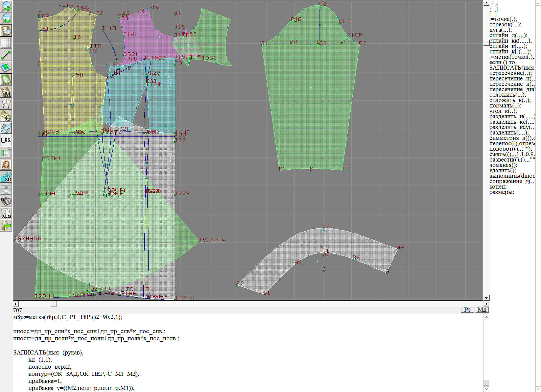Click the zoom out magnifier icon

point(6,18)
